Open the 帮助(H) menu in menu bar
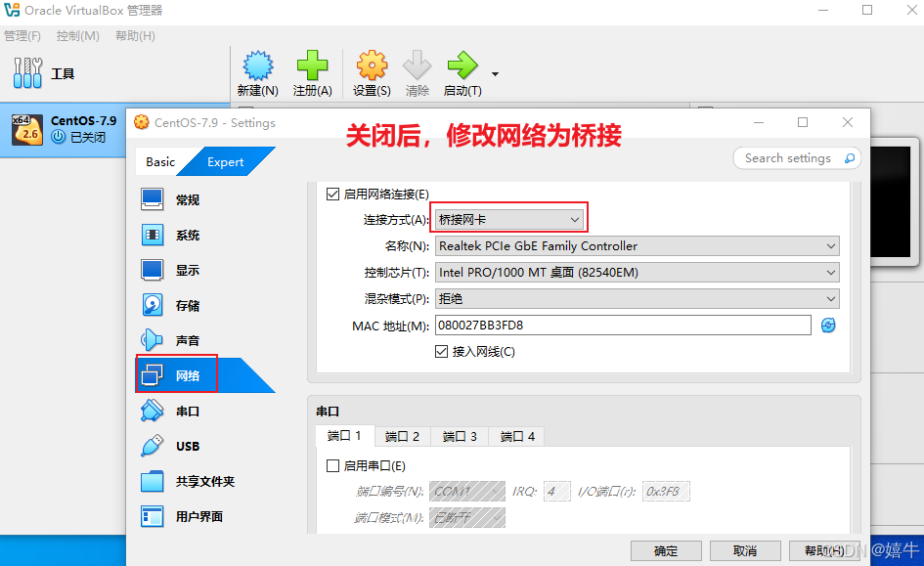This screenshot has width=924, height=566. pos(135,36)
